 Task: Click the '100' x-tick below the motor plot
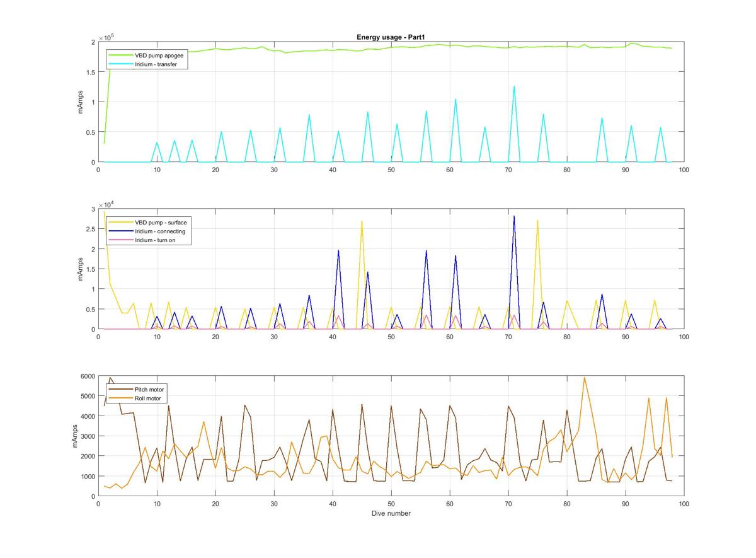point(684,504)
